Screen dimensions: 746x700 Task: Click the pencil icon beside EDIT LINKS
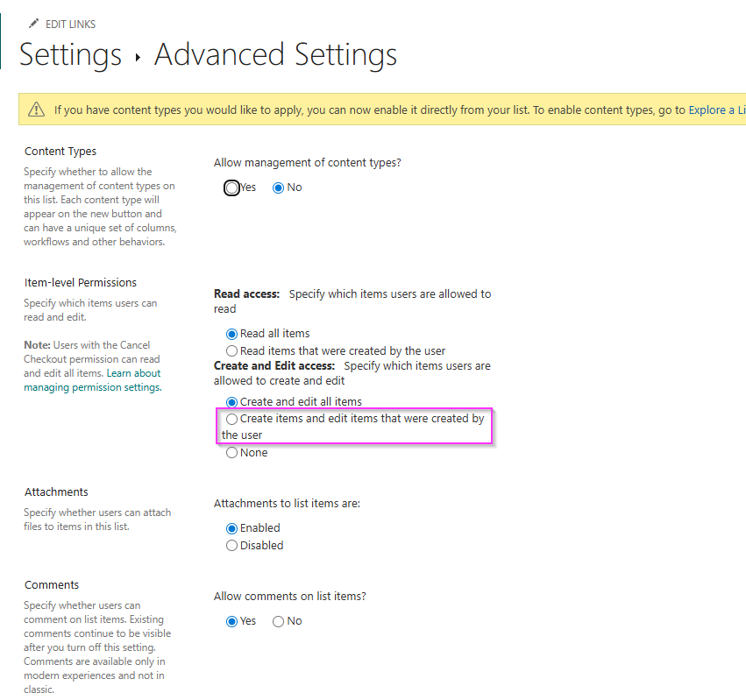(34, 23)
